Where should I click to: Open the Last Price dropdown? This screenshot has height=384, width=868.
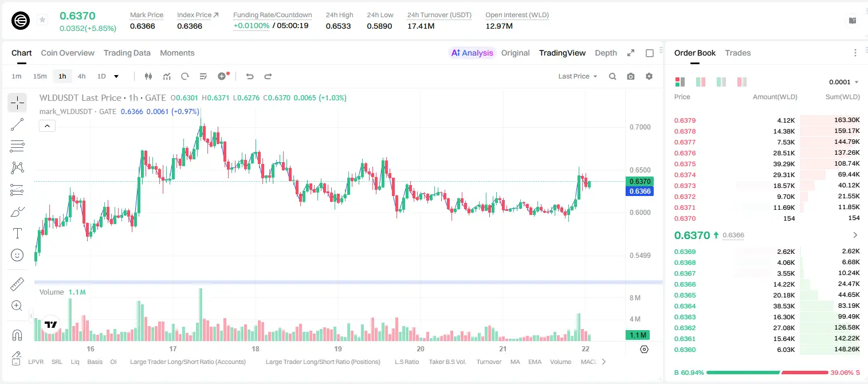(578, 76)
